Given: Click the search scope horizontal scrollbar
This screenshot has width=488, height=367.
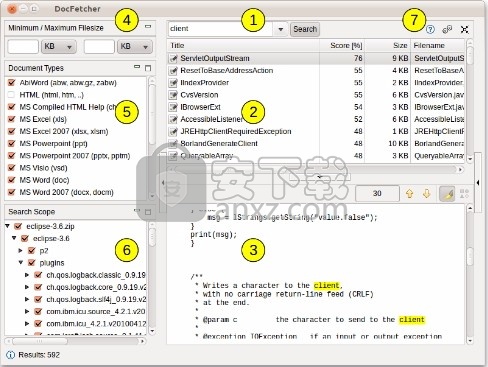Looking at the screenshot, I should (x=76, y=341).
